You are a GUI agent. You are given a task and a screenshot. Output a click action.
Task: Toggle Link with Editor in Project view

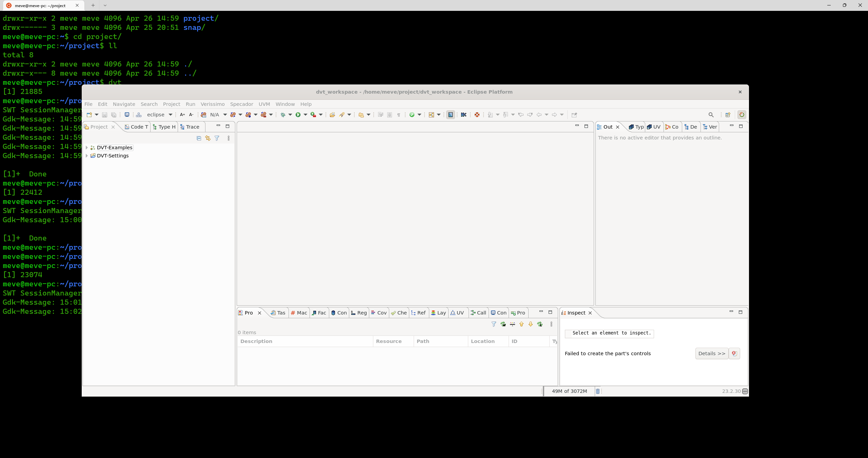tap(208, 138)
